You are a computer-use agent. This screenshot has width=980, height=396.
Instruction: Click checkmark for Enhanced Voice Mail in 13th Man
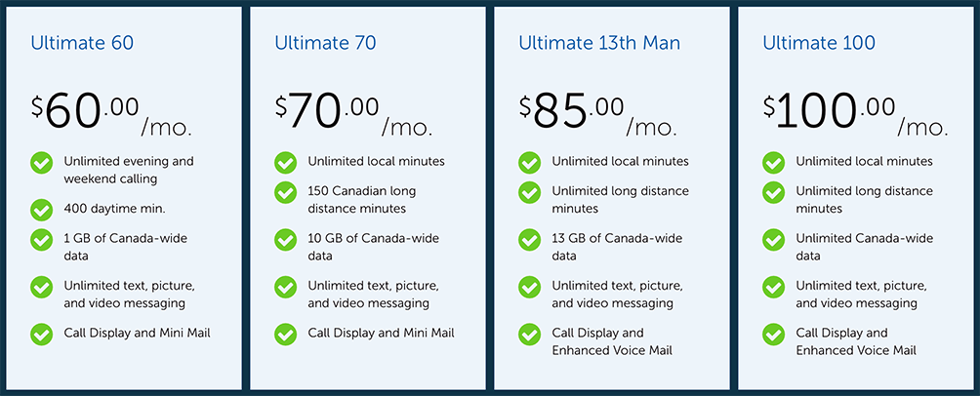click(x=529, y=335)
